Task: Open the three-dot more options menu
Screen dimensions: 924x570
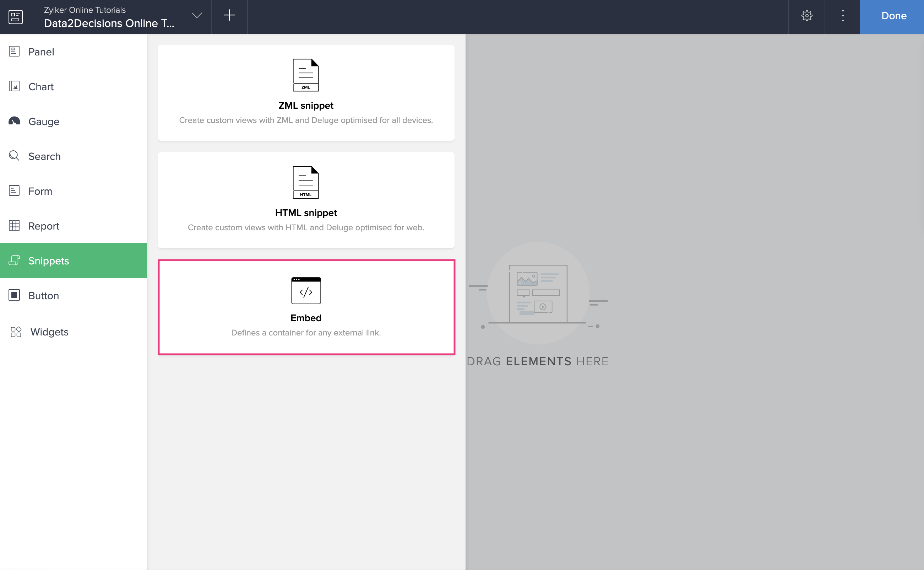Action: click(843, 16)
